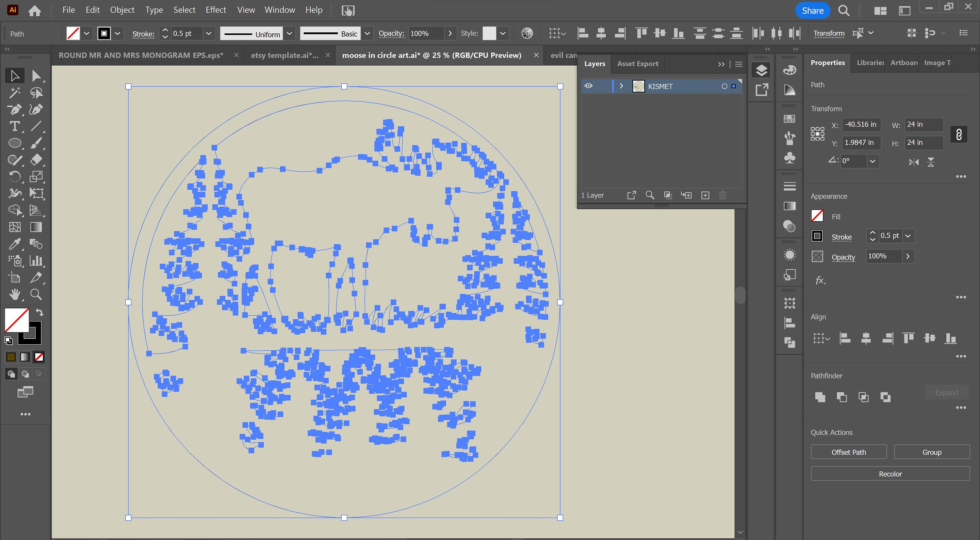Switch to the etsy template.ai document tab
The height and width of the screenshot is (540, 980).
pos(285,55)
